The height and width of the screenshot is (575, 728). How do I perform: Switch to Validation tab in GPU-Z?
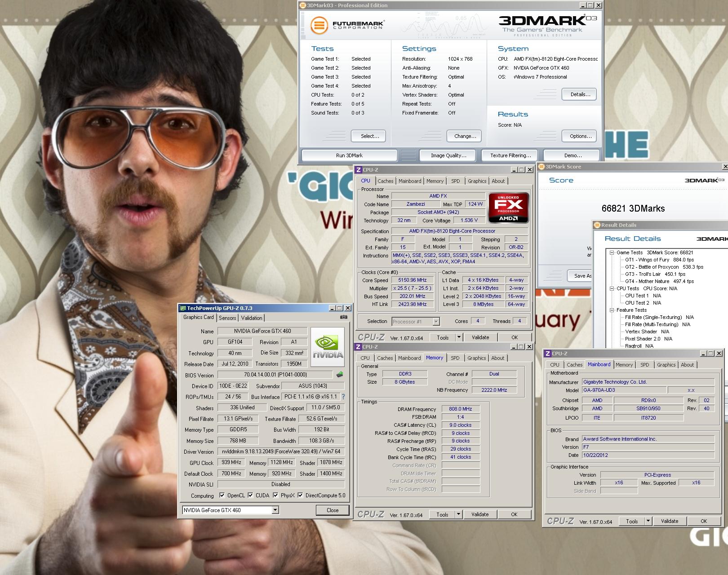(x=252, y=318)
